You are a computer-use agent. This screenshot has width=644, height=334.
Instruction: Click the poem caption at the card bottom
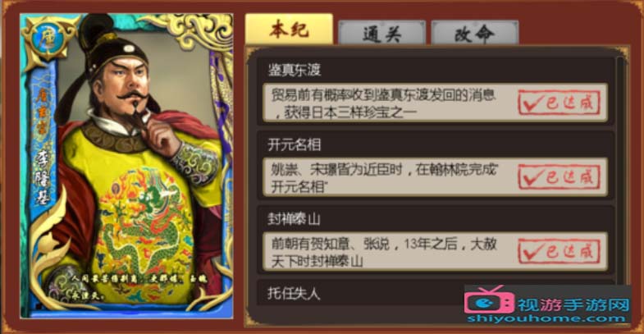pyautogui.click(x=138, y=286)
